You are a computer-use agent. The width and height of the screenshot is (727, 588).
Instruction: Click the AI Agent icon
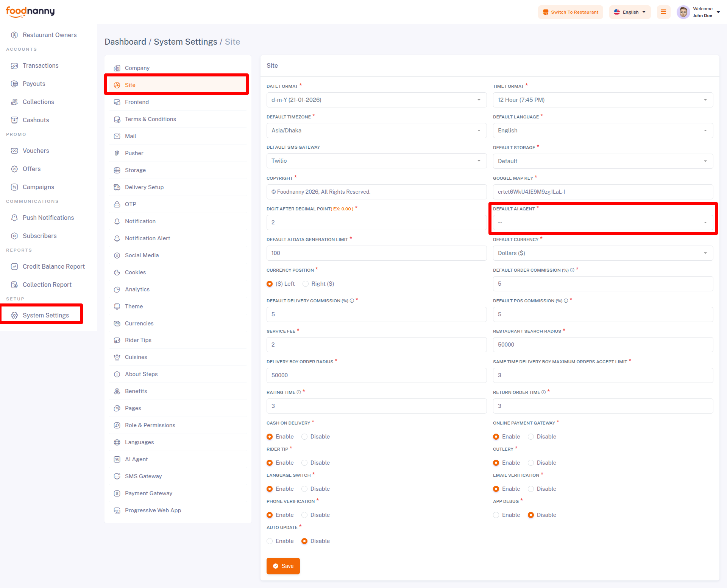(117, 459)
